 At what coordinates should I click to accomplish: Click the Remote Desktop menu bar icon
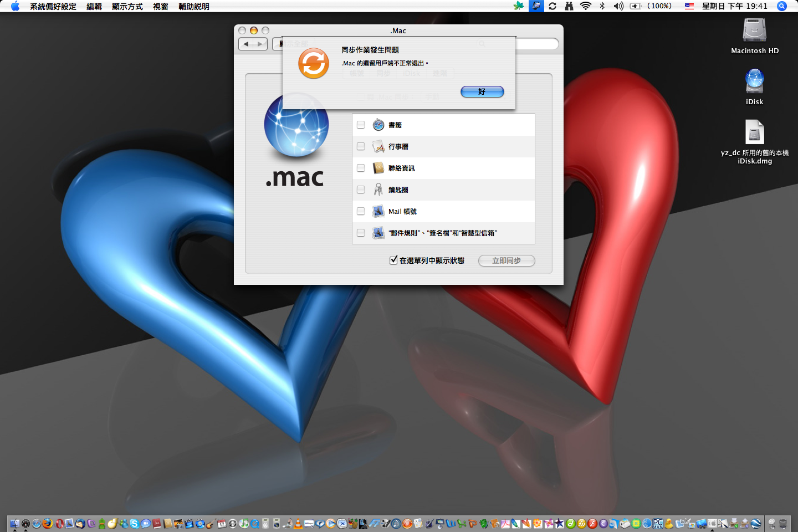pos(536,6)
